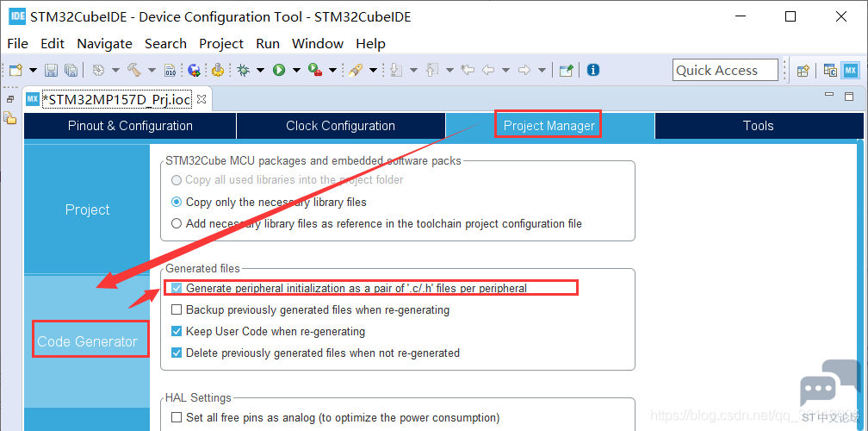Open the Back history dropdown arrow
Screen dimensions: 868x431
pos(505,71)
